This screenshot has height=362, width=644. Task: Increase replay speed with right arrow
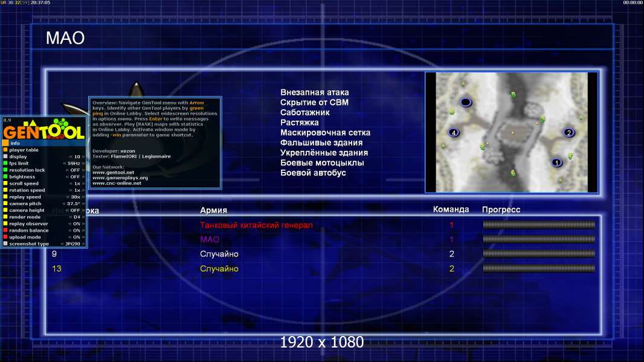(83, 197)
